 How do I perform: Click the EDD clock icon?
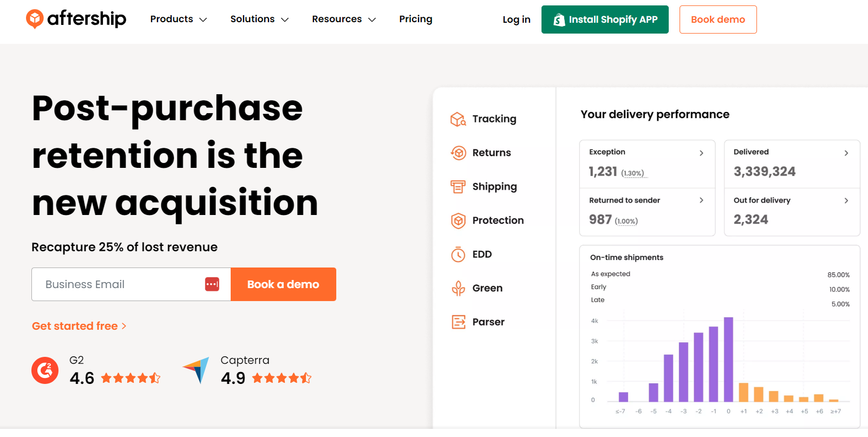[x=458, y=255]
